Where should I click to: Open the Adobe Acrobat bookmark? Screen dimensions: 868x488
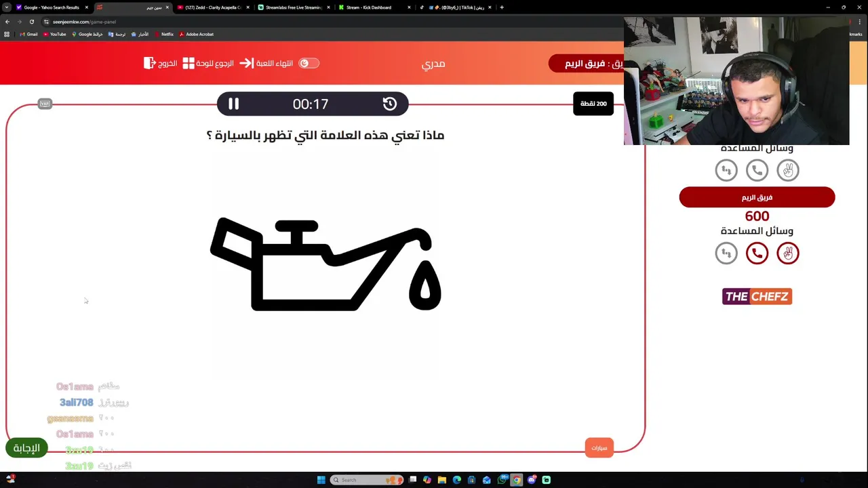point(197,34)
